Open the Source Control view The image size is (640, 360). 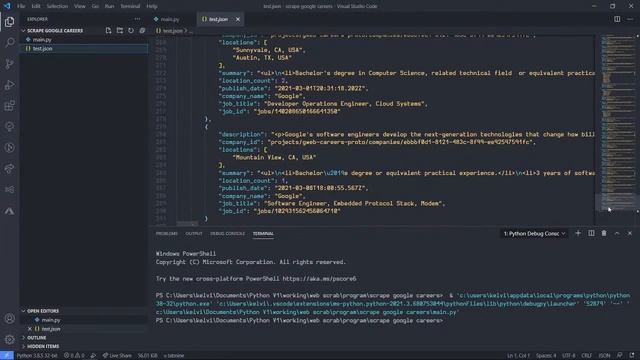pyautogui.click(x=9, y=63)
